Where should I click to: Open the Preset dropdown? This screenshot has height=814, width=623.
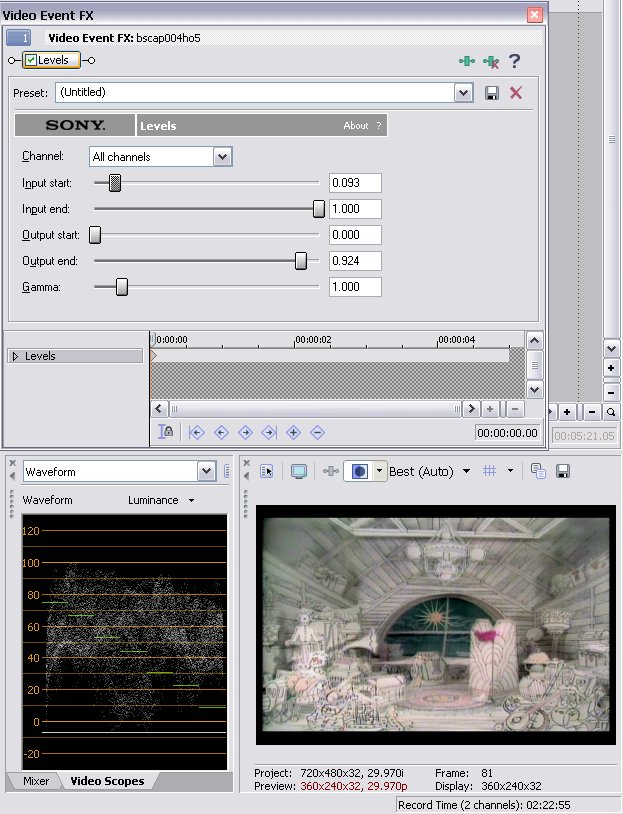pos(463,93)
